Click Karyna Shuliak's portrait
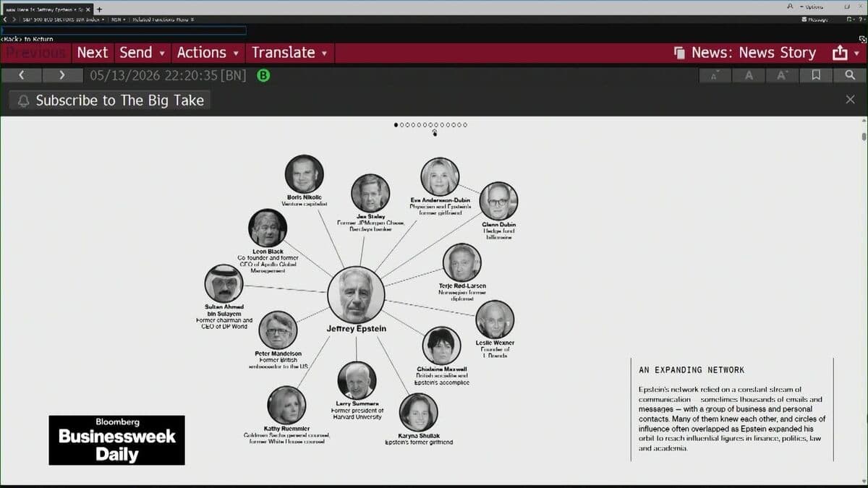This screenshot has height=488, width=868. (x=418, y=413)
